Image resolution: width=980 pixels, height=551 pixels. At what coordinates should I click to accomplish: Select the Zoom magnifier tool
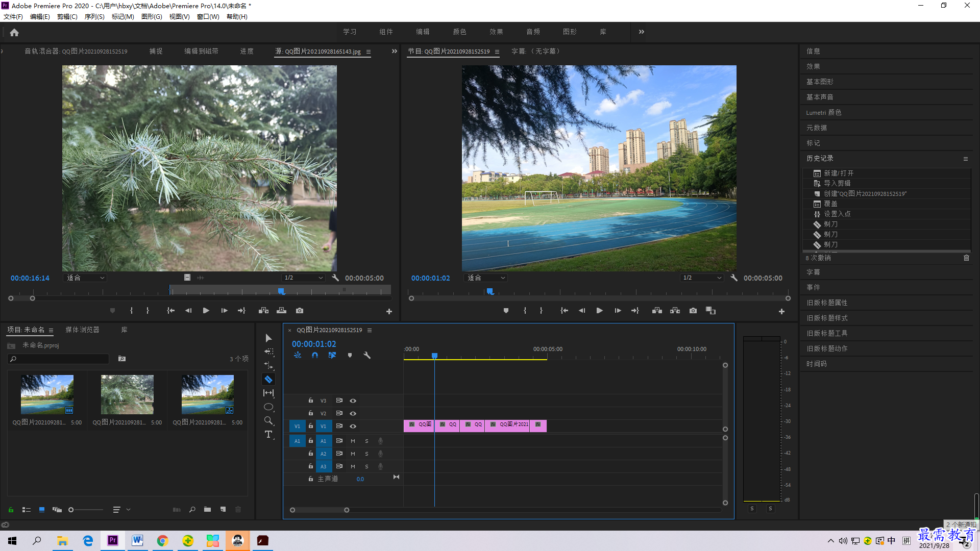coord(268,420)
